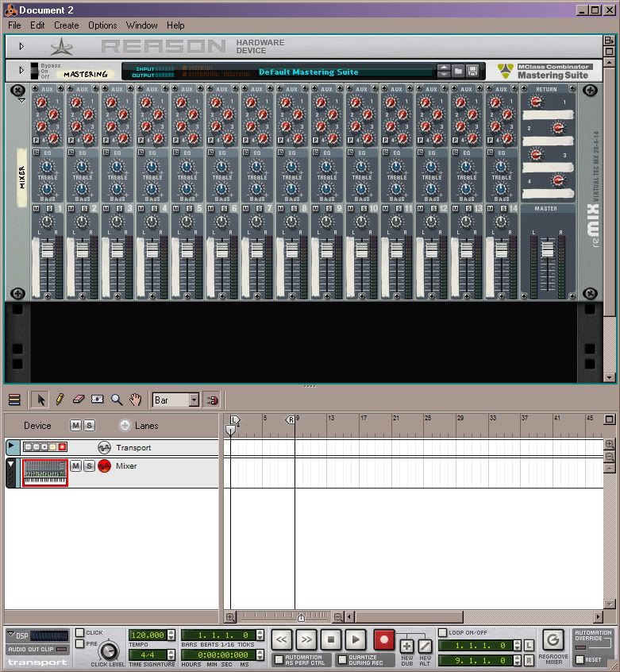Image resolution: width=620 pixels, height=672 pixels.
Task: Expand the Transport track
Action: (x=11, y=446)
